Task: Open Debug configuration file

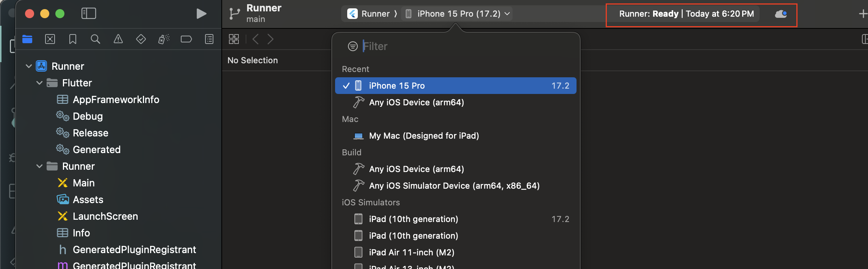Action: [88, 116]
